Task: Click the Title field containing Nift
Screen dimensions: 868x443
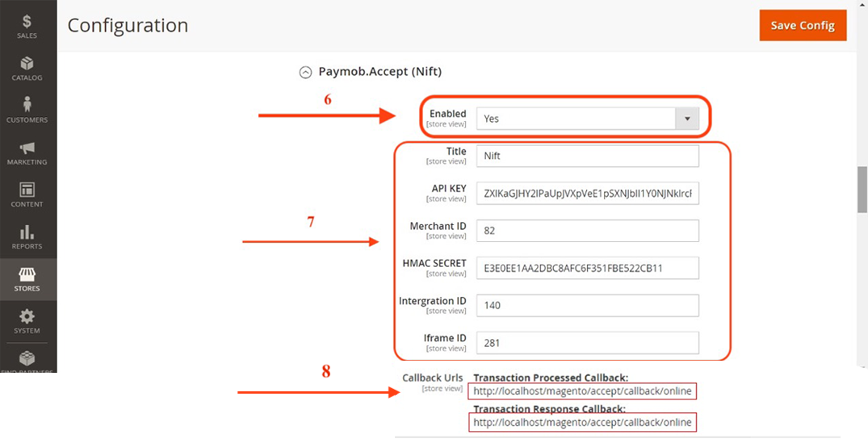Action: pos(587,156)
